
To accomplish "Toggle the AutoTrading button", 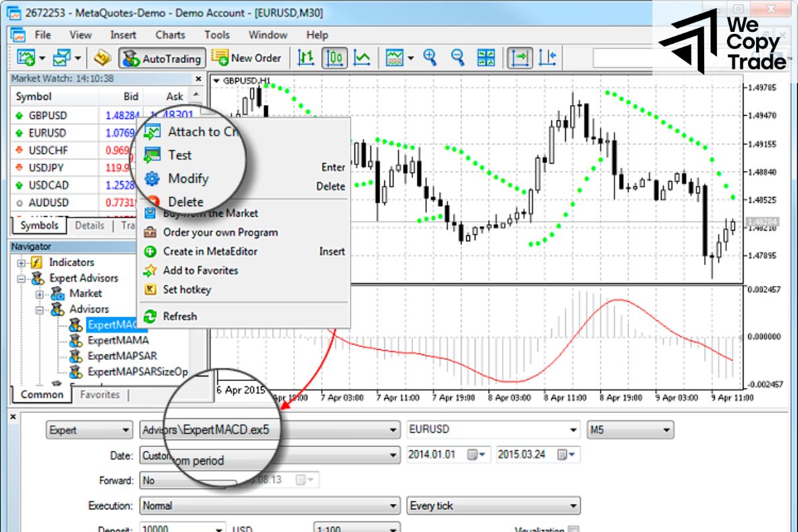I will tap(162, 59).
